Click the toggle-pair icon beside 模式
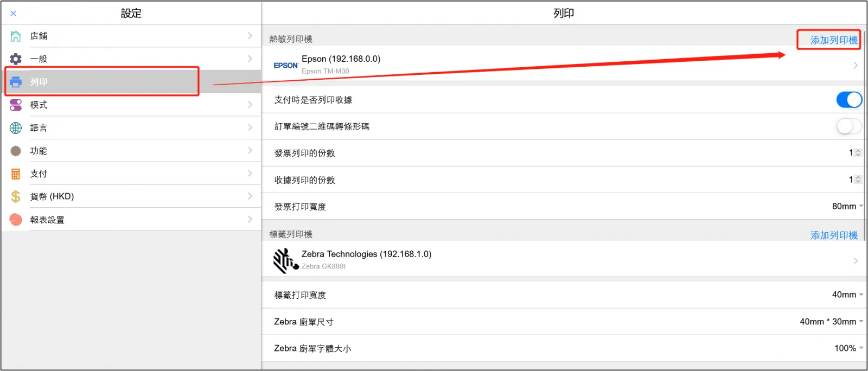868x371 pixels. [16, 105]
